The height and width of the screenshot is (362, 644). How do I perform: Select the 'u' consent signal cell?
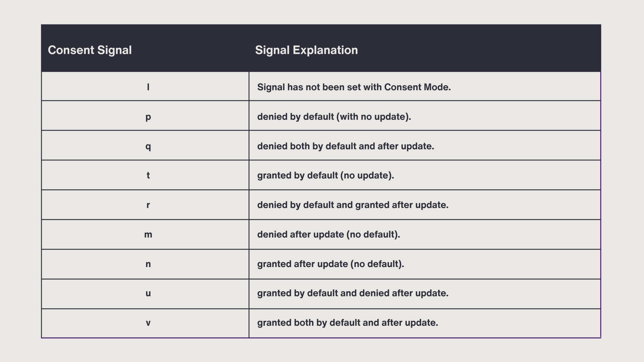tap(148, 293)
